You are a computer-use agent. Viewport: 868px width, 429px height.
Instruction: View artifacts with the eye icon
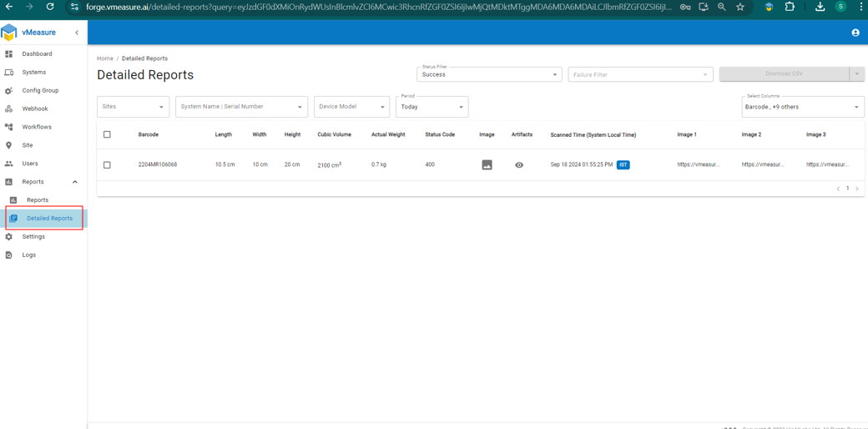tap(519, 165)
